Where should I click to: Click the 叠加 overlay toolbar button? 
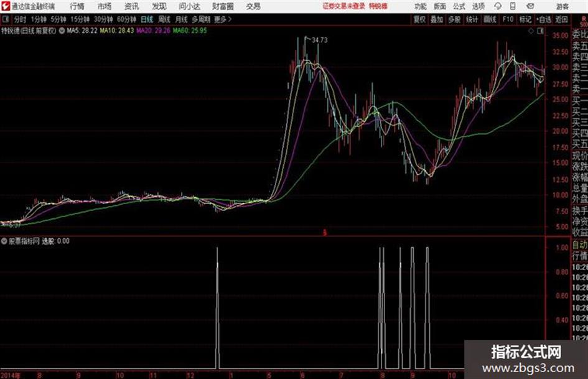click(x=437, y=19)
